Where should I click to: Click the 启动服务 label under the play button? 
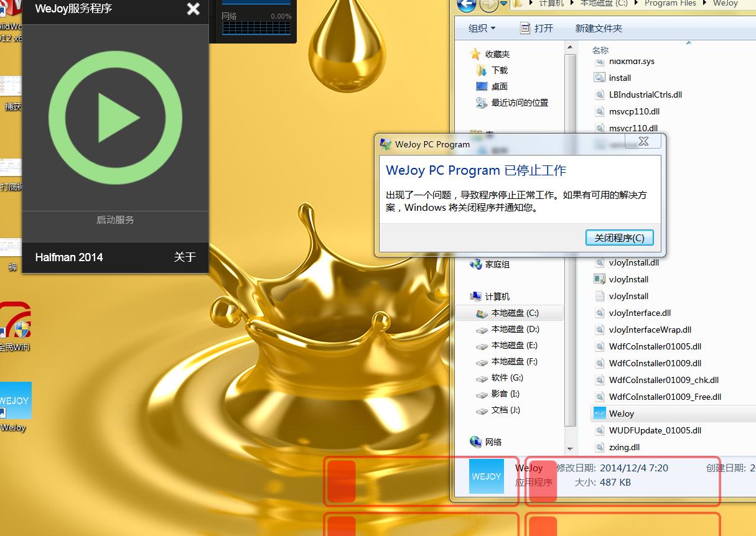coord(115,220)
